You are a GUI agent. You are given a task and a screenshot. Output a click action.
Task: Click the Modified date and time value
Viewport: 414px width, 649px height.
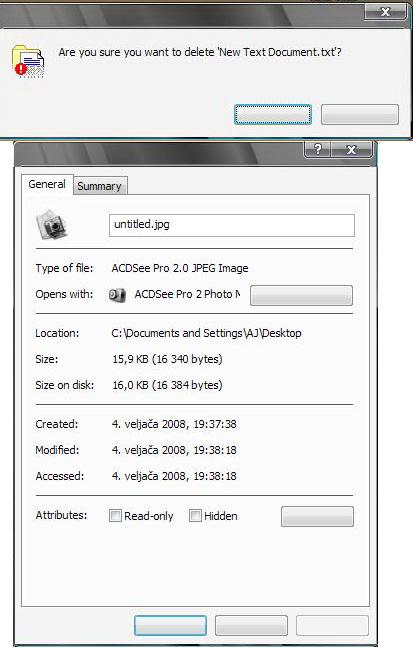(x=174, y=450)
